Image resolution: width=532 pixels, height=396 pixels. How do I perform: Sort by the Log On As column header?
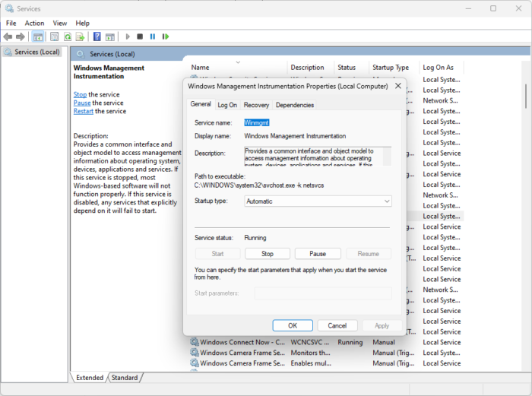[442, 67]
